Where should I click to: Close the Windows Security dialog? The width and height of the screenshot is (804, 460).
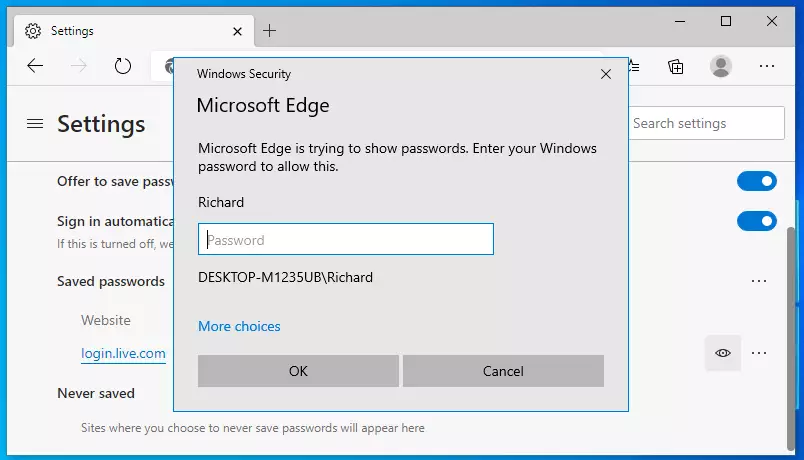pos(606,74)
